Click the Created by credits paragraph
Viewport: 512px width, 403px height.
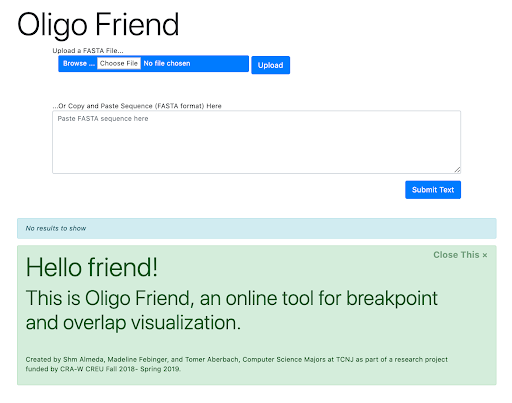point(237,364)
